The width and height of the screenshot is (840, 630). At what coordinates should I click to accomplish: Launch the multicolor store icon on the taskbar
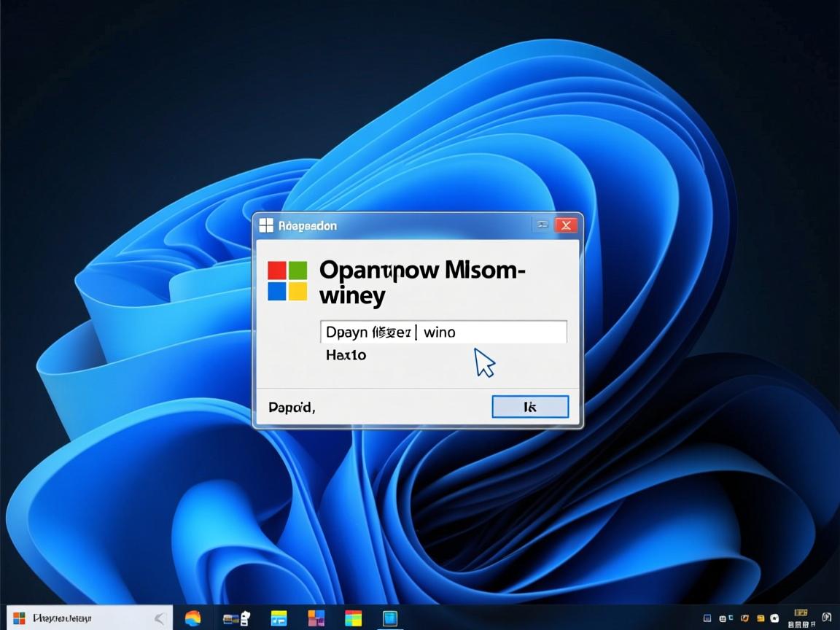pos(354,618)
